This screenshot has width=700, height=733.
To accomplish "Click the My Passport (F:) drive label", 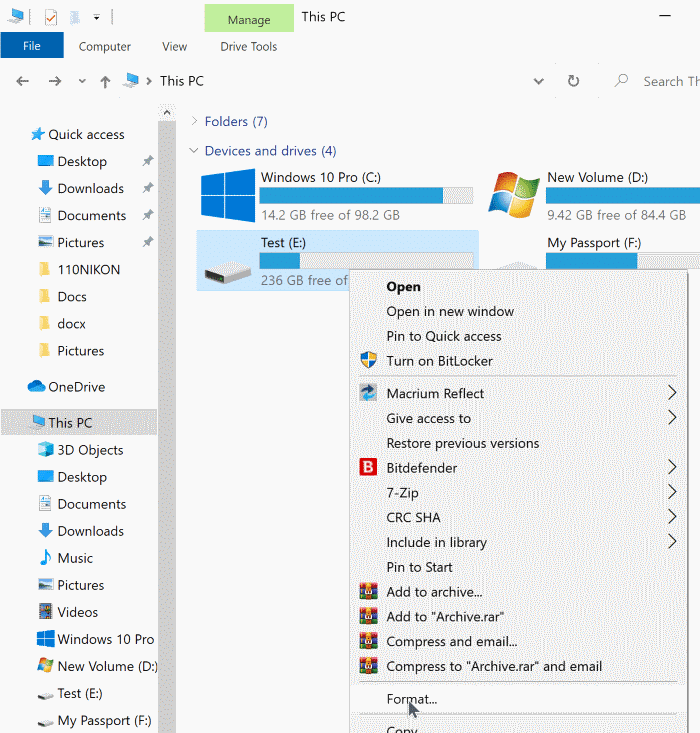I will coord(594,243).
